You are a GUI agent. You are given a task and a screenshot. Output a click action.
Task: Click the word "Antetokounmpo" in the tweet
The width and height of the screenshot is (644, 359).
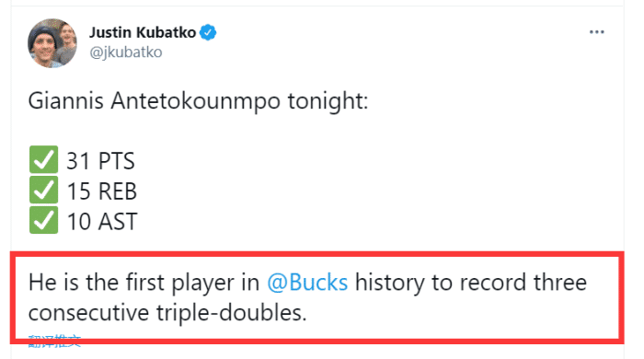click(x=195, y=100)
